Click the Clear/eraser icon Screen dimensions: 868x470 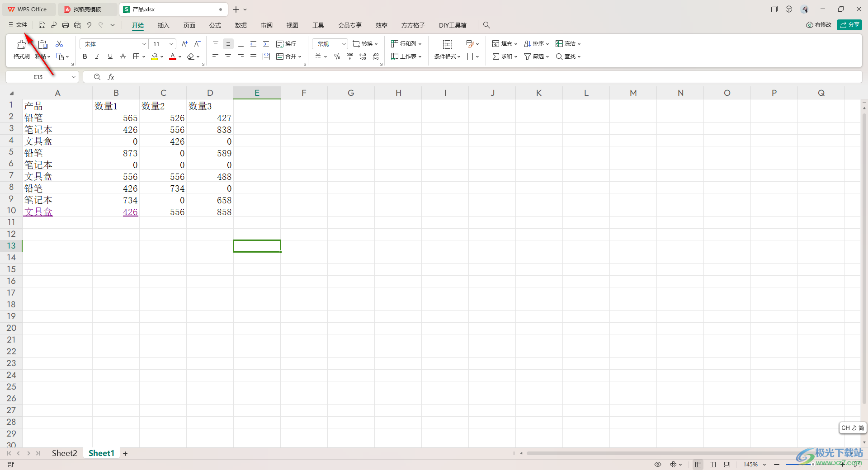[191, 56]
